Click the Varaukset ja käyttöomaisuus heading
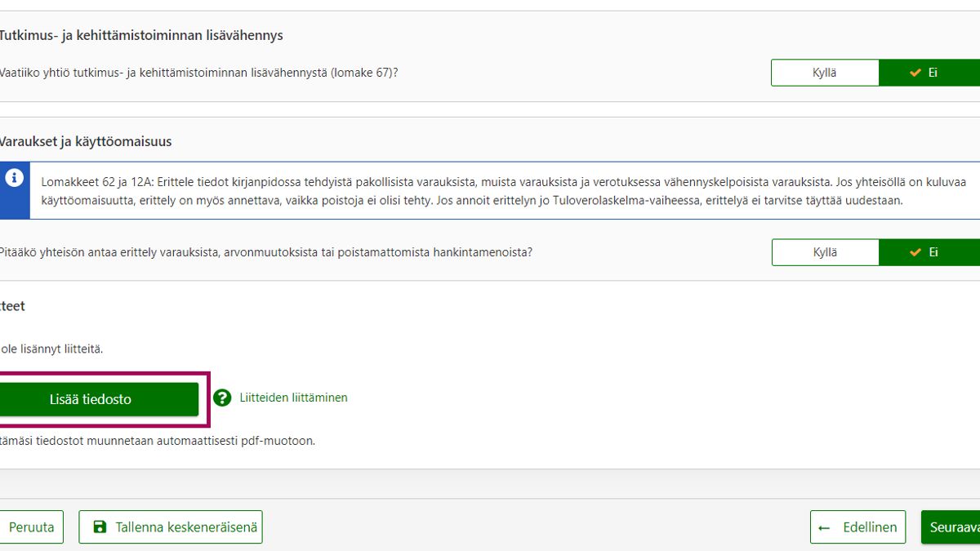 86,141
